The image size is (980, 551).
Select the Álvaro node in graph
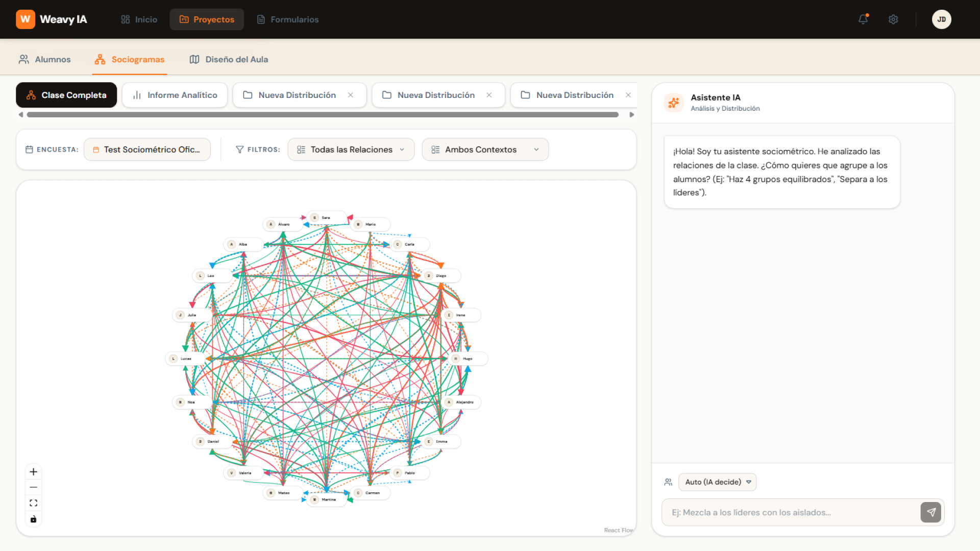tap(283, 224)
